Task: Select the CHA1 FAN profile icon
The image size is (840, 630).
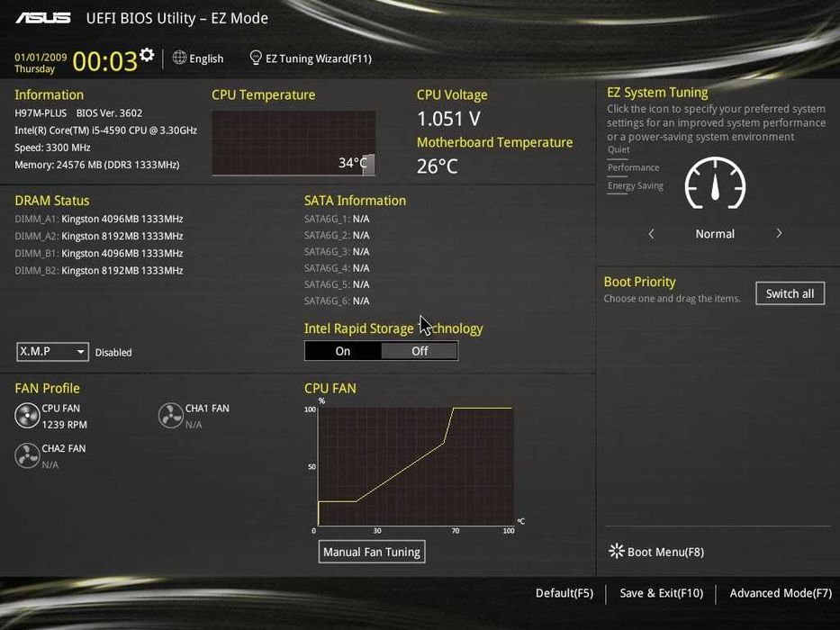Action: point(171,416)
